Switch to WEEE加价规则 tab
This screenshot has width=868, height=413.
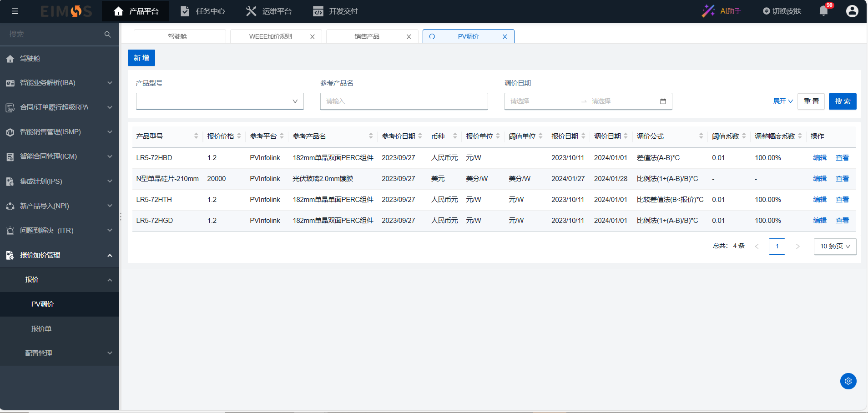click(x=271, y=36)
